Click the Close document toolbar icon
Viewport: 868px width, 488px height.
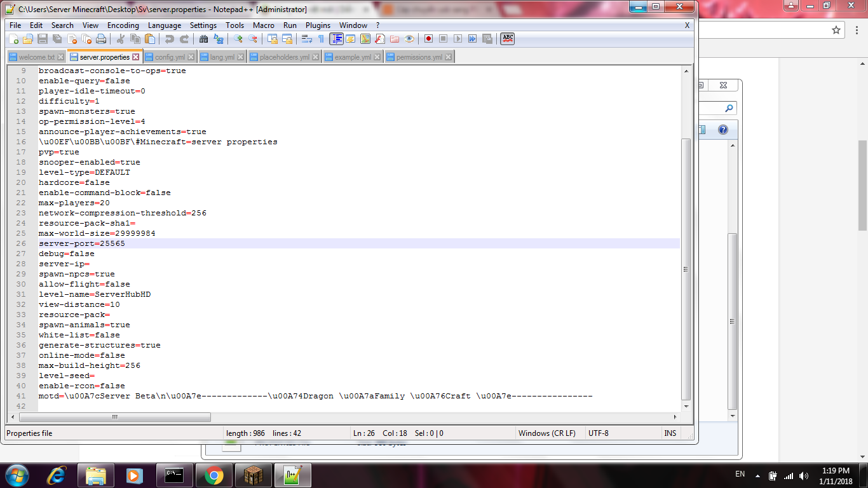tap(72, 39)
